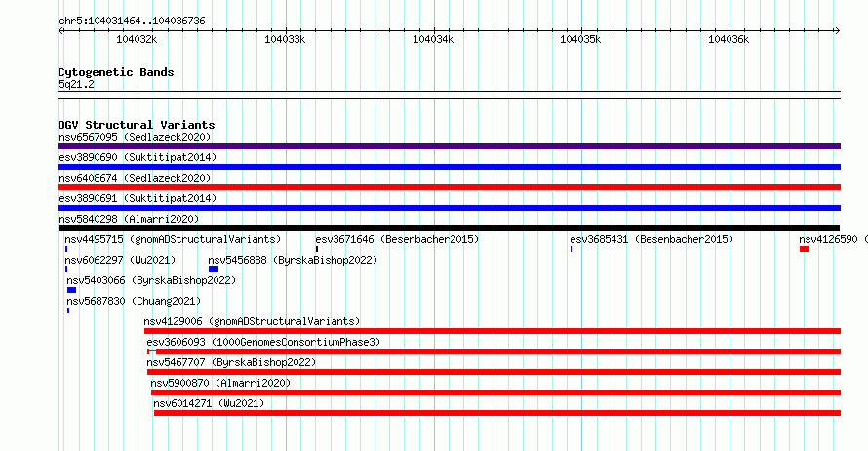The width and height of the screenshot is (868, 451).
Task: Select the small blue nsv5456888 glyph
Action: point(214,269)
